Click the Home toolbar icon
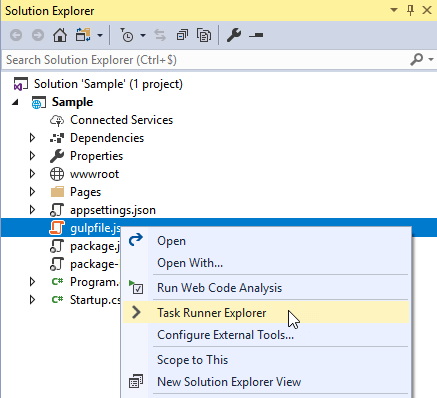 pos(60,35)
